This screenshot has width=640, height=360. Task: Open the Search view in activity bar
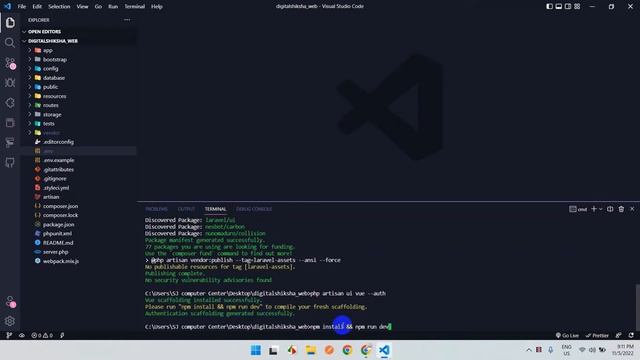pos(10,43)
